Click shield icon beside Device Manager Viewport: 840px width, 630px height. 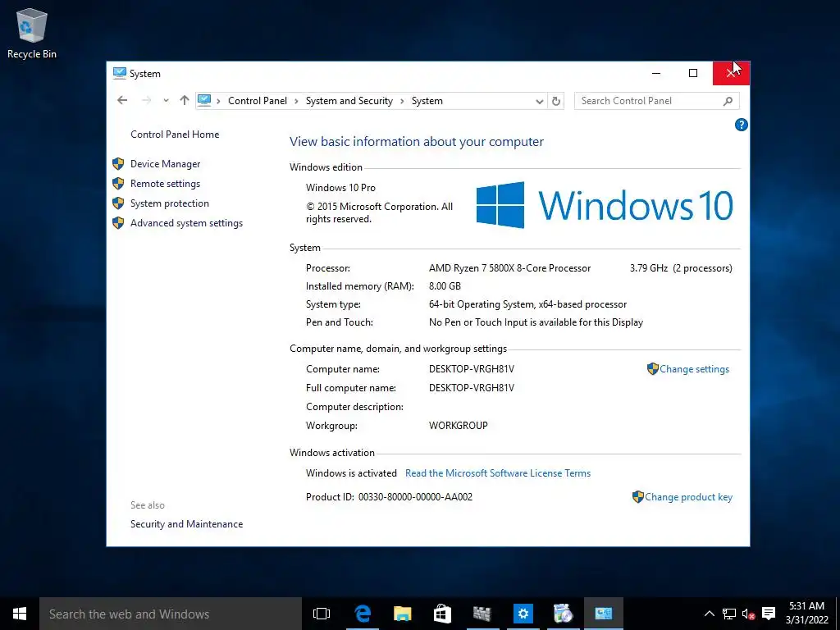[x=118, y=164]
